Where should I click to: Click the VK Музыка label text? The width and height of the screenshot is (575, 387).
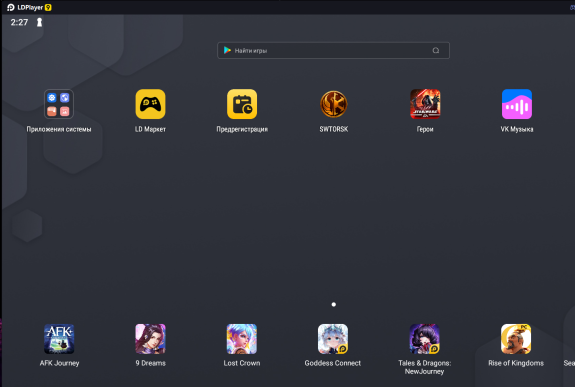click(x=517, y=129)
